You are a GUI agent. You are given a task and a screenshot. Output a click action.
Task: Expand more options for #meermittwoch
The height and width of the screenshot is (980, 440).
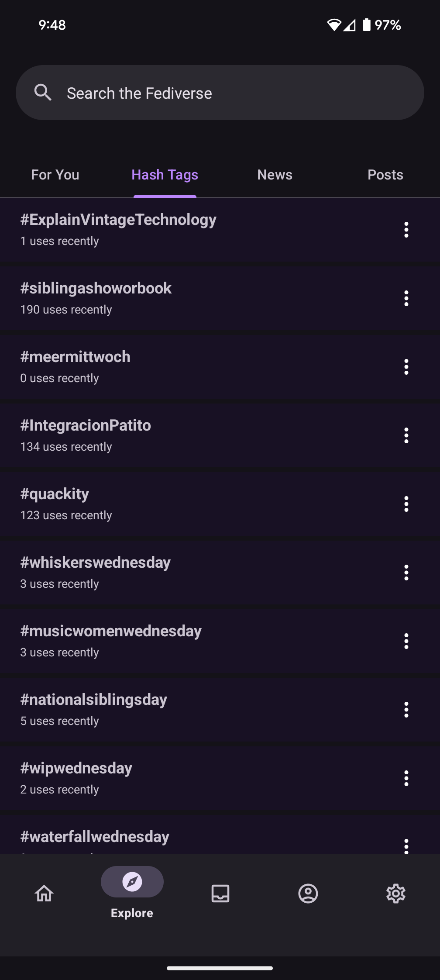pos(406,367)
